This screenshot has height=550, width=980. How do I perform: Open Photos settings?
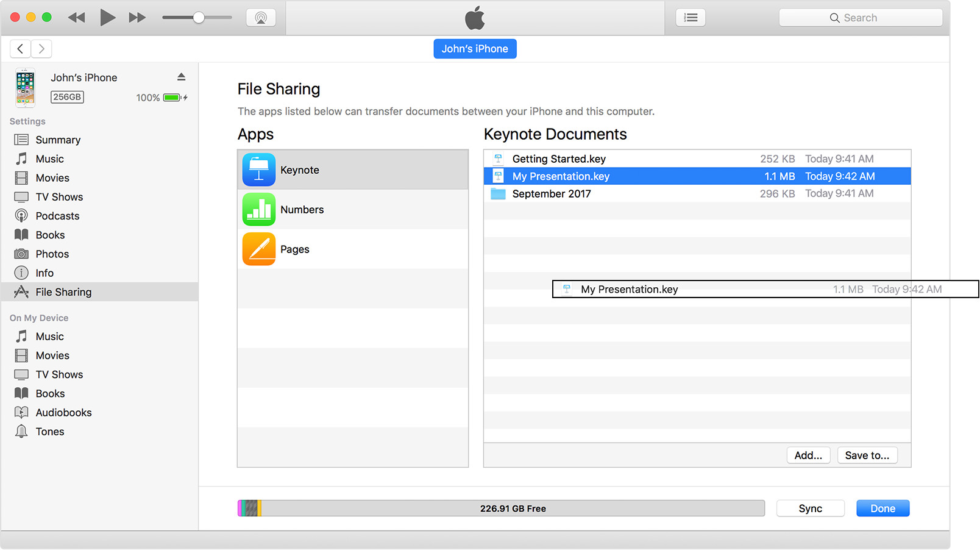click(x=52, y=254)
